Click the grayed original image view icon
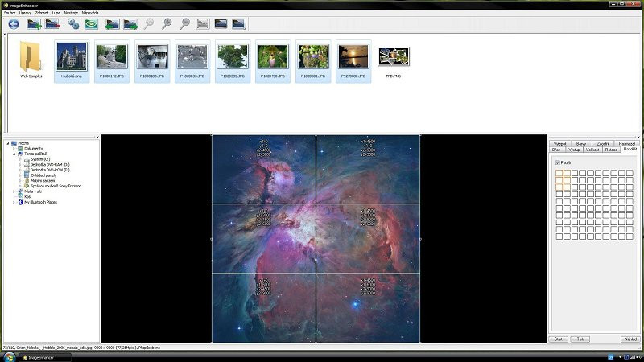The width and height of the screenshot is (644, 362). tap(203, 24)
